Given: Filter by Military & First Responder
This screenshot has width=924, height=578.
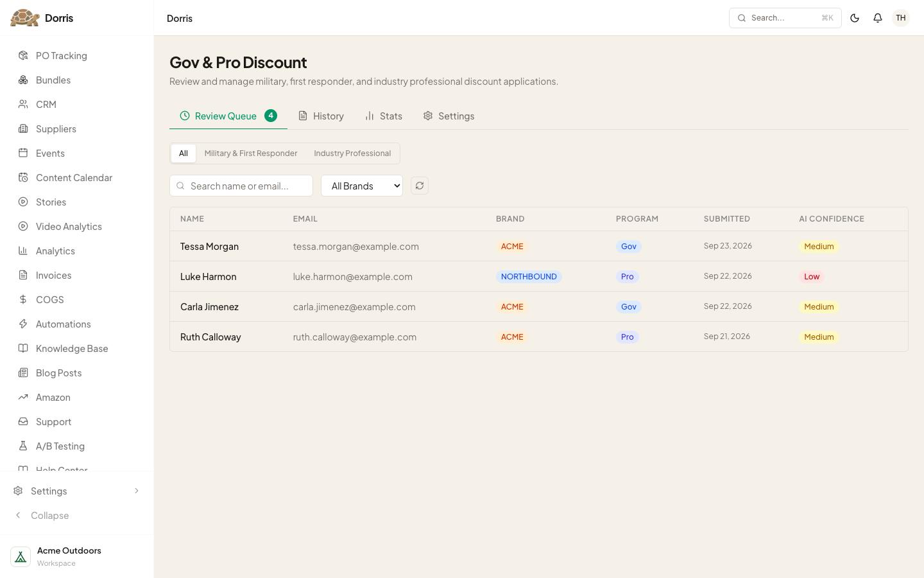Looking at the screenshot, I should click(251, 153).
